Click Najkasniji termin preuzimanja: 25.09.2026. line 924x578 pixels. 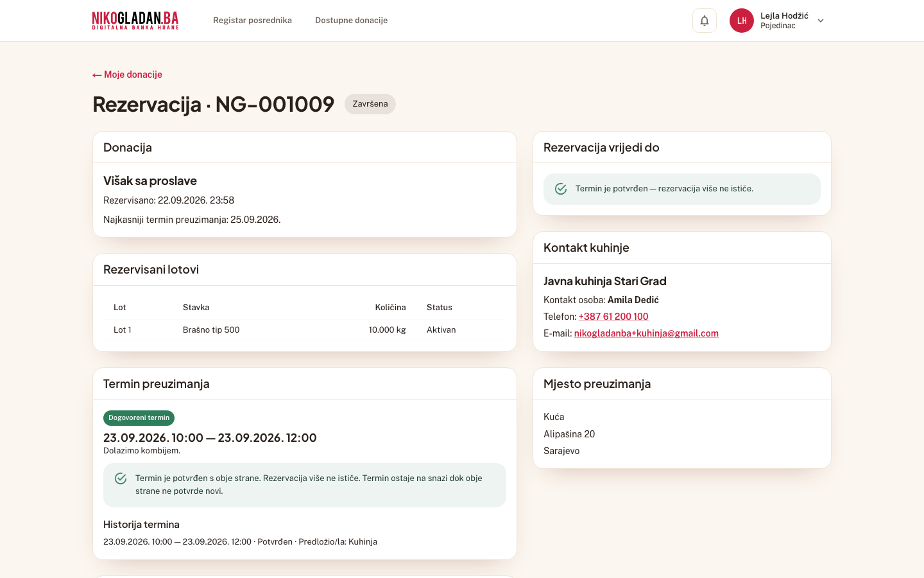(x=192, y=220)
